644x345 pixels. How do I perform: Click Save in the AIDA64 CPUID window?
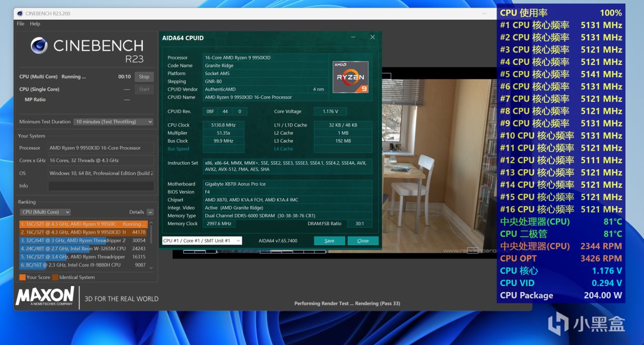(x=330, y=241)
